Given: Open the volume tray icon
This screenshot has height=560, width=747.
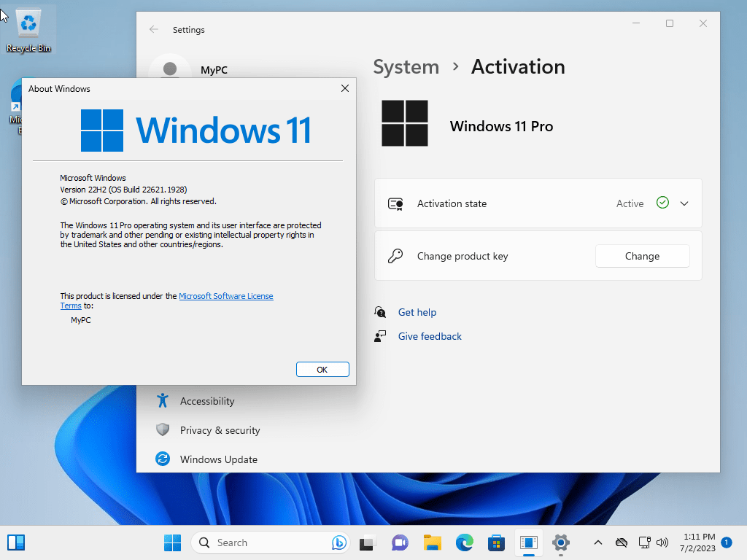Looking at the screenshot, I should [x=662, y=542].
